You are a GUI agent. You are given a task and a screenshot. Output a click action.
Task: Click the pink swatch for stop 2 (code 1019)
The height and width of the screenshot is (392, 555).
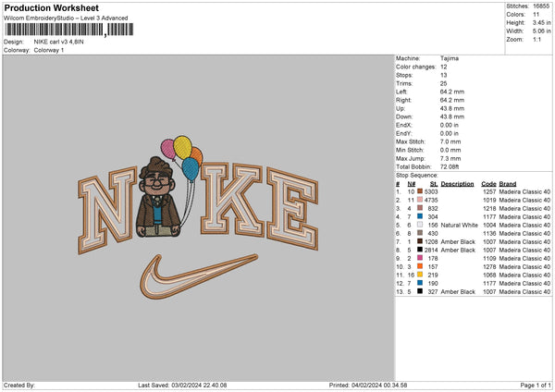coord(420,200)
